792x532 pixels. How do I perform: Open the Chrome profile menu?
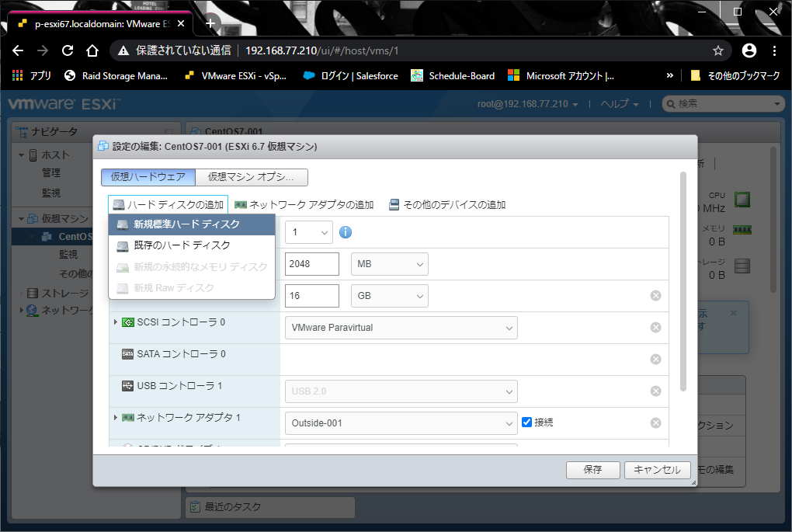click(749, 50)
